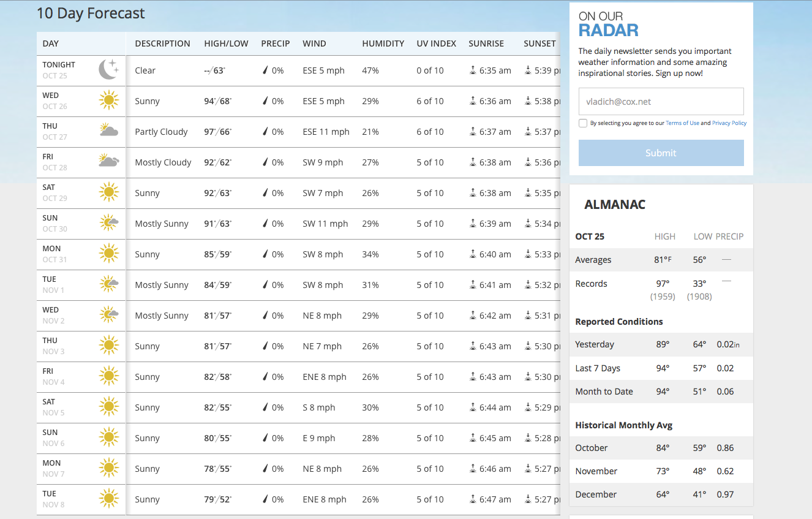Click the UV INDEX column header
The width and height of the screenshot is (812, 519).
pyautogui.click(x=437, y=44)
